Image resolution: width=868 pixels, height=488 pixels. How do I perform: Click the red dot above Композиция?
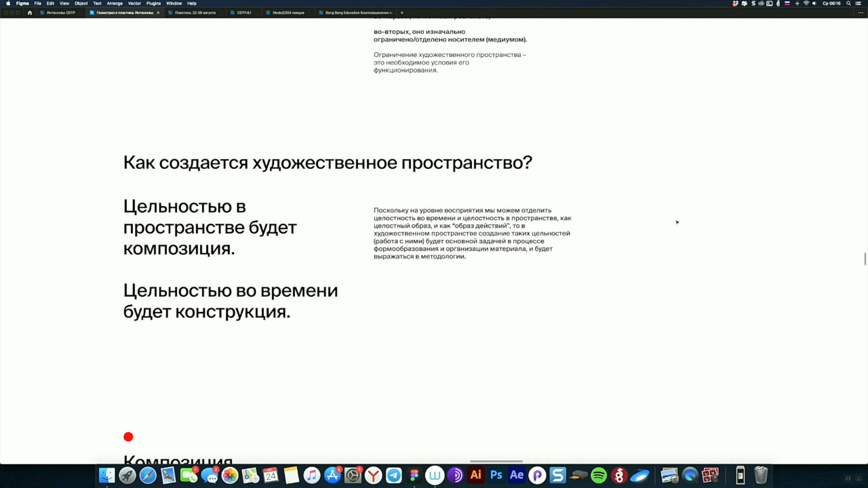pos(128,436)
